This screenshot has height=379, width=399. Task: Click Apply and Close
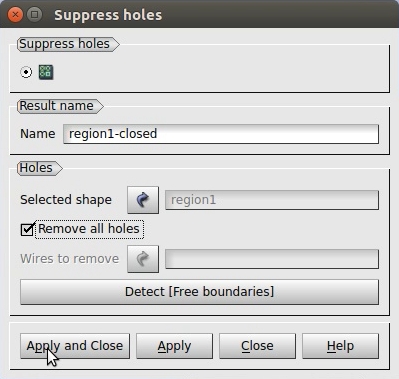75,346
